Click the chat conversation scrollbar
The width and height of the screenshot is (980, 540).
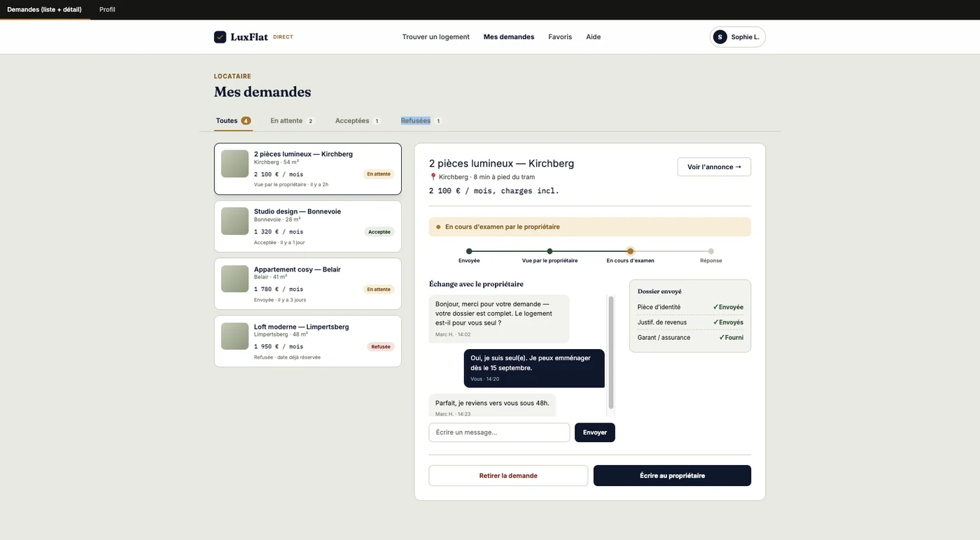pyautogui.click(x=611, y=352)
